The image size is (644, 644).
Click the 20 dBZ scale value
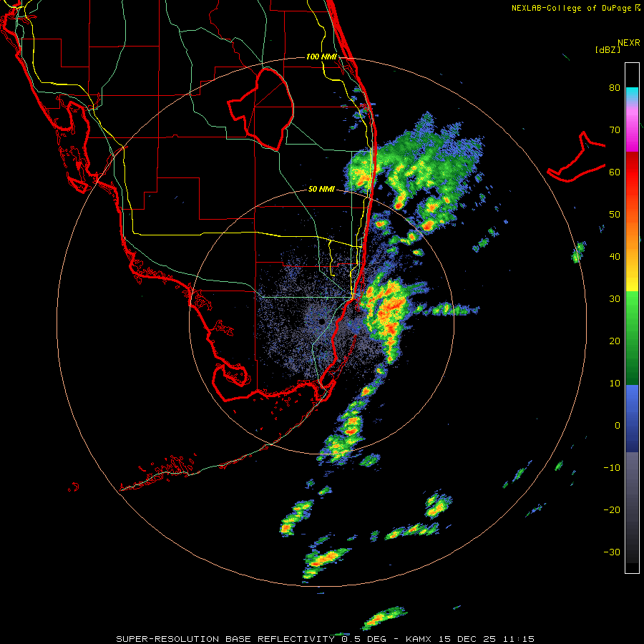[615, 341]
